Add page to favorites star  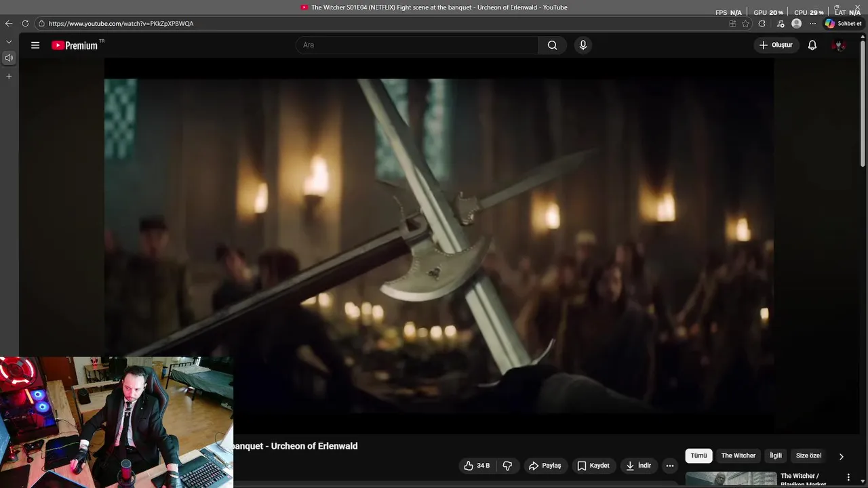point(746,24)
